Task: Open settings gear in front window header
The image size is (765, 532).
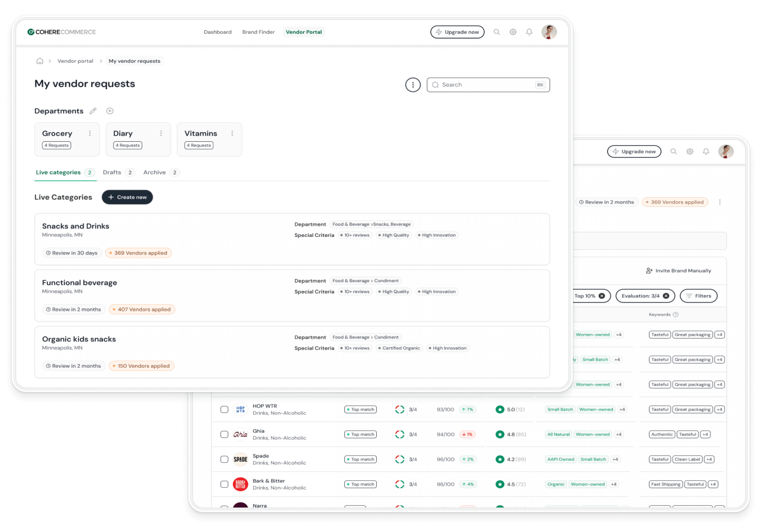Action: (x=513, y=32)
